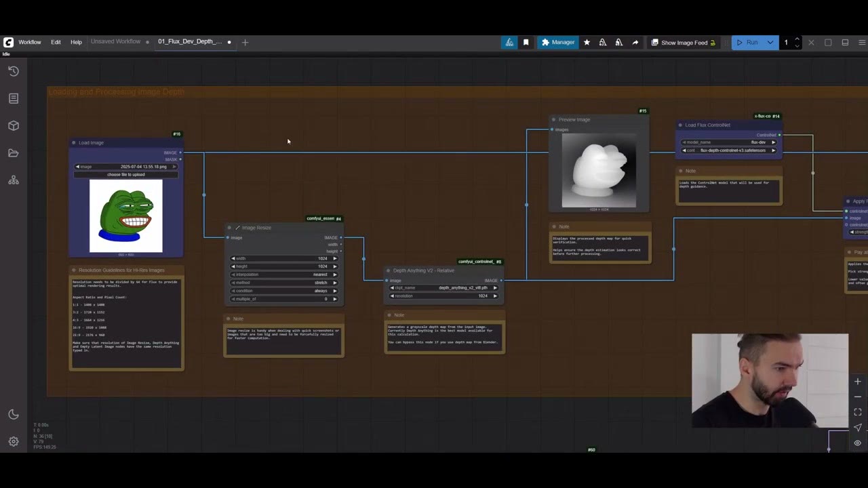Click the second free cache icon

tap(618, 42)
